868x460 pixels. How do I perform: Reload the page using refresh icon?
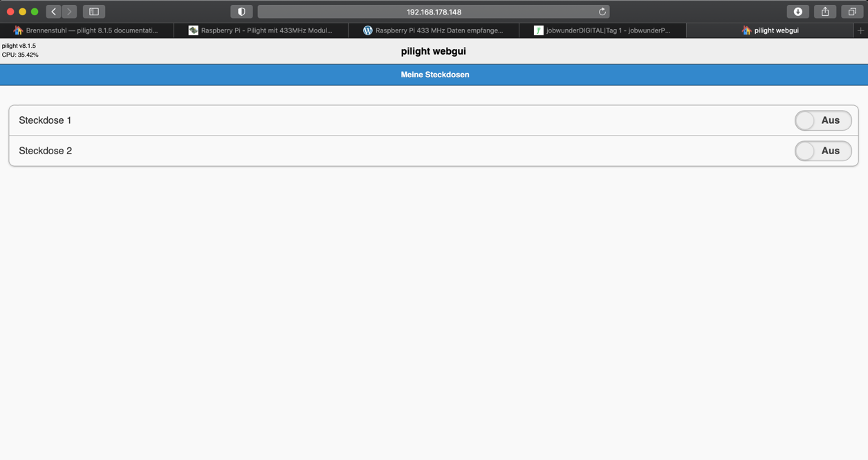[x=602, y=12]
